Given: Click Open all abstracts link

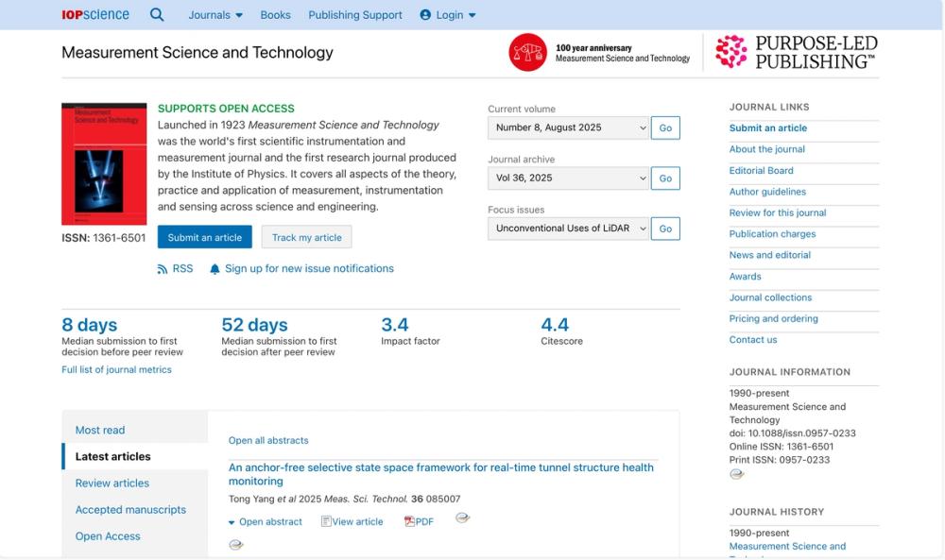Looking at the screenshot, I should 268,440.
